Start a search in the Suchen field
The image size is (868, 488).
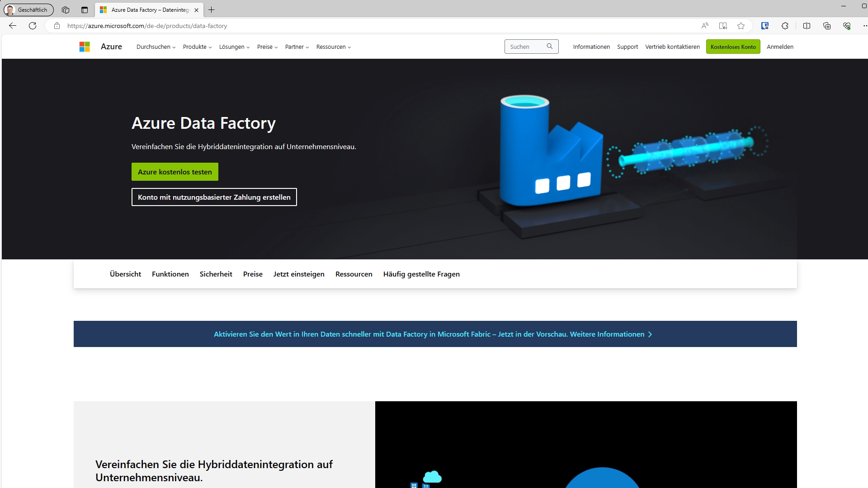(x=527, y=47)
